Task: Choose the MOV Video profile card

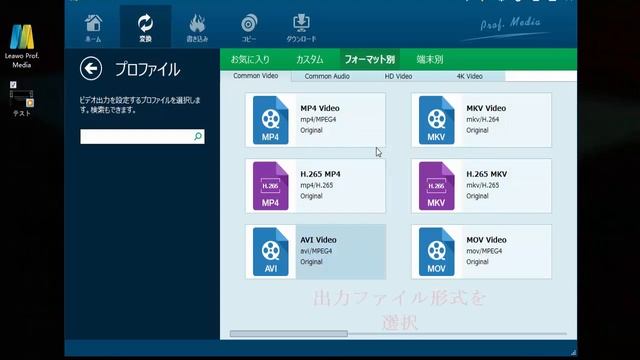Action: [481, 251]
